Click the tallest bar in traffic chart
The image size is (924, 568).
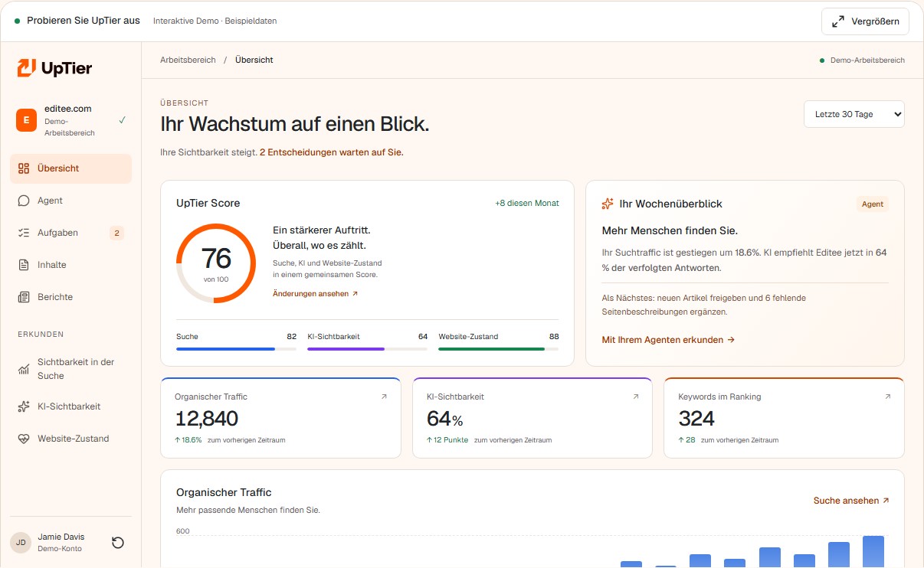tap(873, 551)
